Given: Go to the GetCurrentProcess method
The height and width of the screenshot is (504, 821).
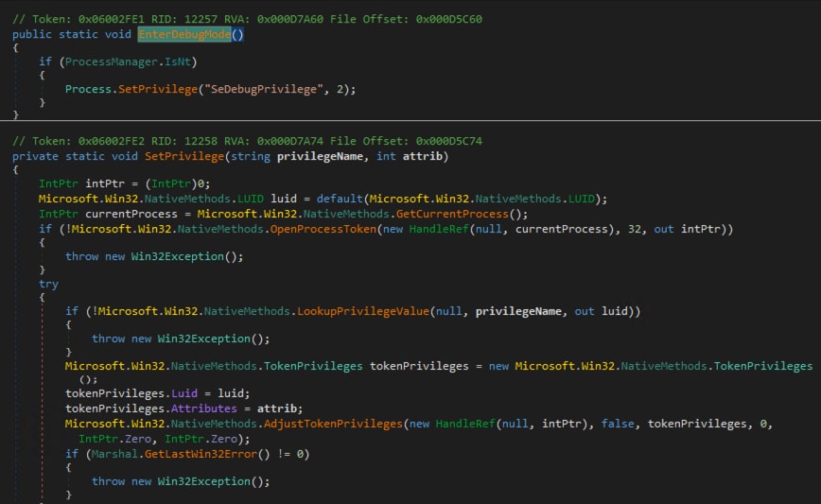Looking at the screenshot, I should [x=452, y=214].
